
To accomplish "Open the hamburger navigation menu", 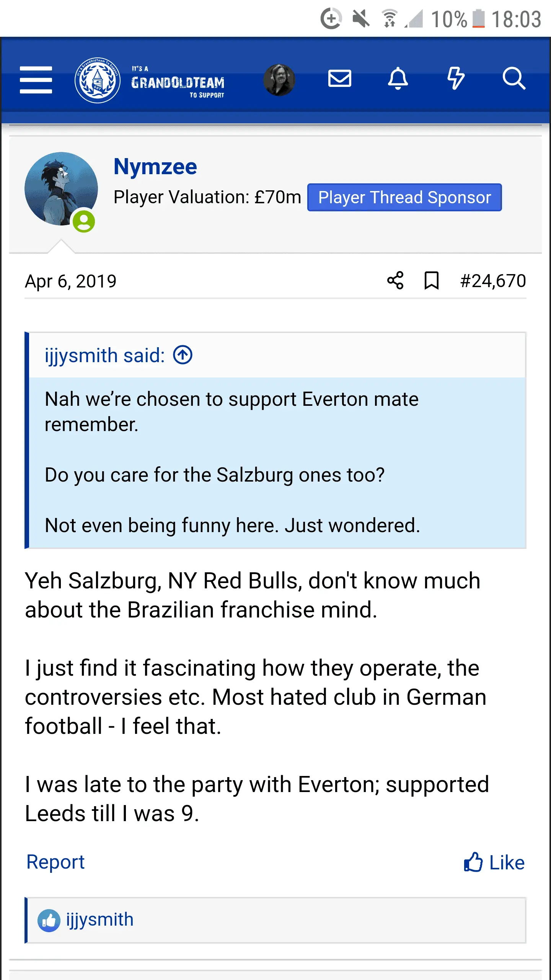I will [x=36, y=80].
